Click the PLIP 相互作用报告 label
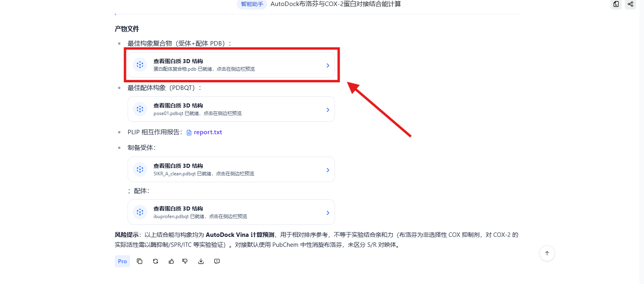 pyautogui.click(x=155, y=132)
